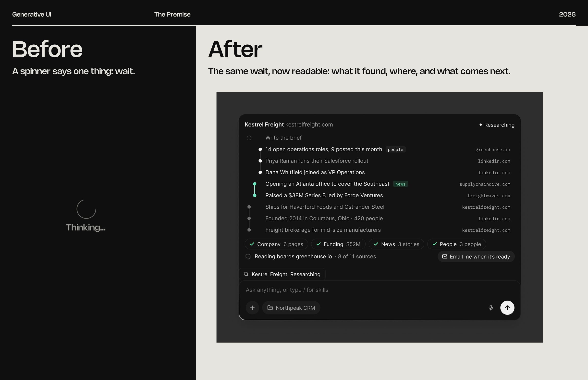Click the checkmark in the People chip
This screenshot has height=380, width=588.
pos(435,244)
